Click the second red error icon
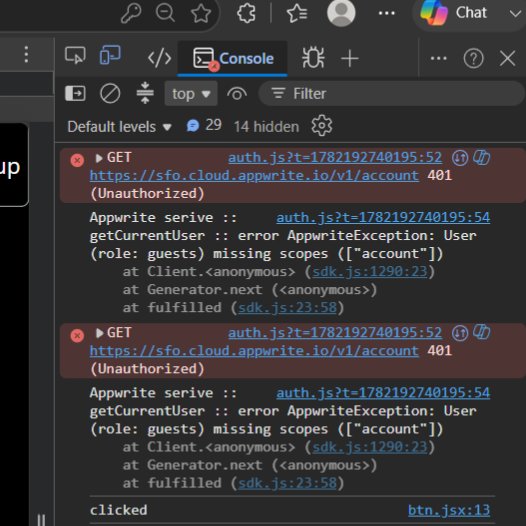Screen dimensions: 526x526 [77, 335]
